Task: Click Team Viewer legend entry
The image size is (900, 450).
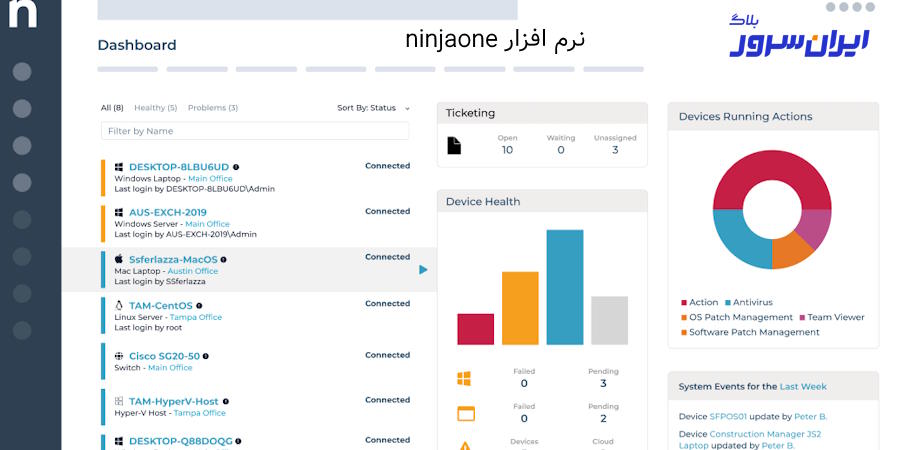Action: pos(832,317)
